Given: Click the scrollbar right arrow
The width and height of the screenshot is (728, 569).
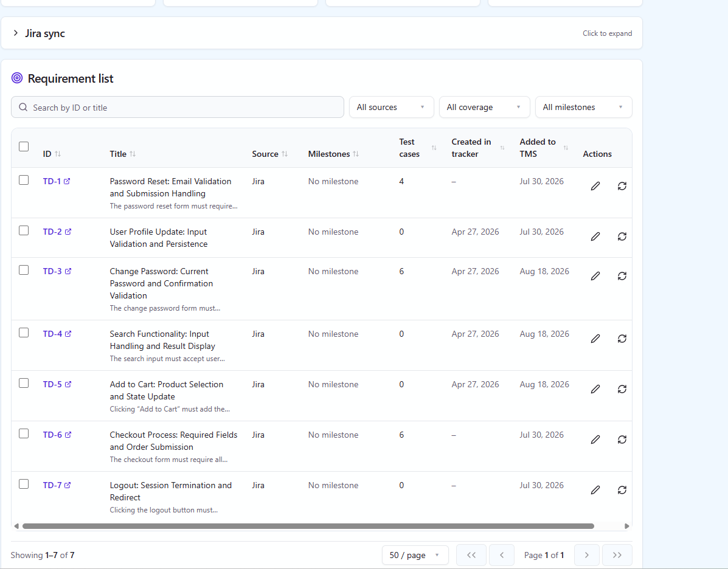Looking at the screenshot, I should tap(627, 526).
